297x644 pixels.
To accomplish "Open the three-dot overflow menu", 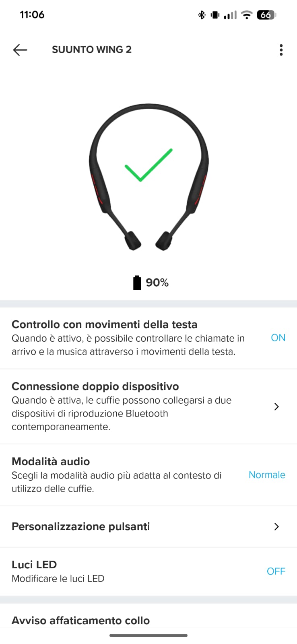I will [x=281, y=50].
